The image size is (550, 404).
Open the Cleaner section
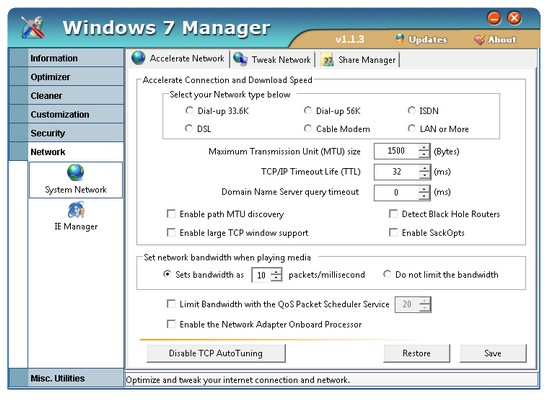(x=66, y=96)
